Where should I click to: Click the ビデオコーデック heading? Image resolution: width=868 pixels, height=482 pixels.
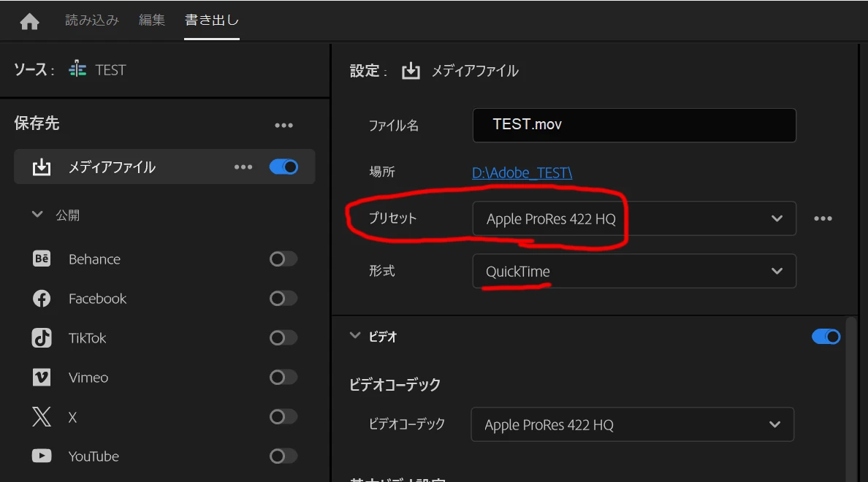(x=395, y=385)
